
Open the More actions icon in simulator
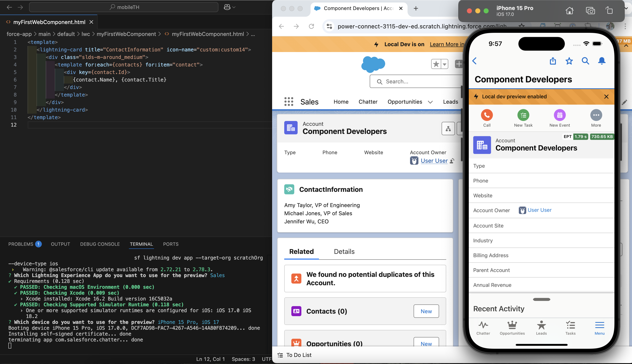(x=596, y=115)
